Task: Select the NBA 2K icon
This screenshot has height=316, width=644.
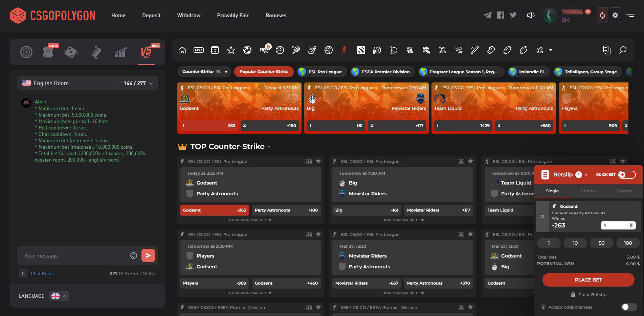Action: click(x=426, y=50)
